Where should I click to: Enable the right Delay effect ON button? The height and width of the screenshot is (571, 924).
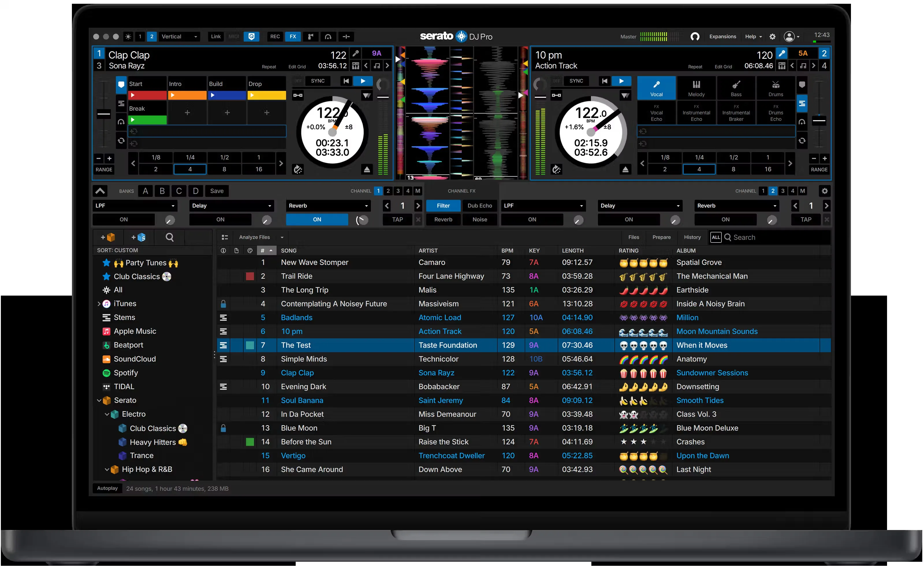click(x=629, y=219)
